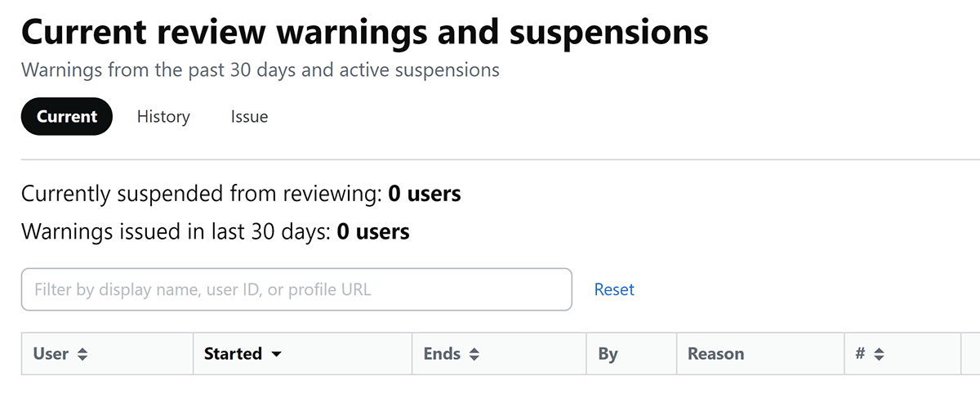Click the page title heading text
The height and width of the screenshot is (394, 980).
364,32
